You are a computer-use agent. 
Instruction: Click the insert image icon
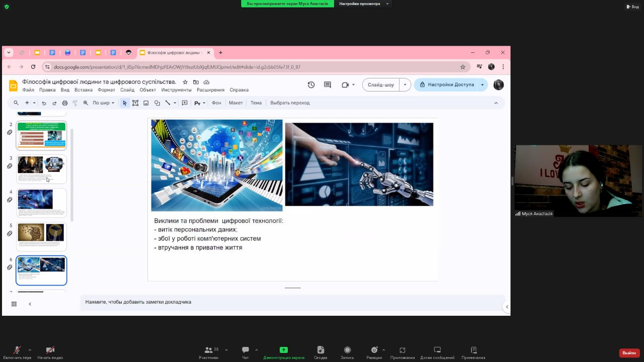click(x=146, y=103)
